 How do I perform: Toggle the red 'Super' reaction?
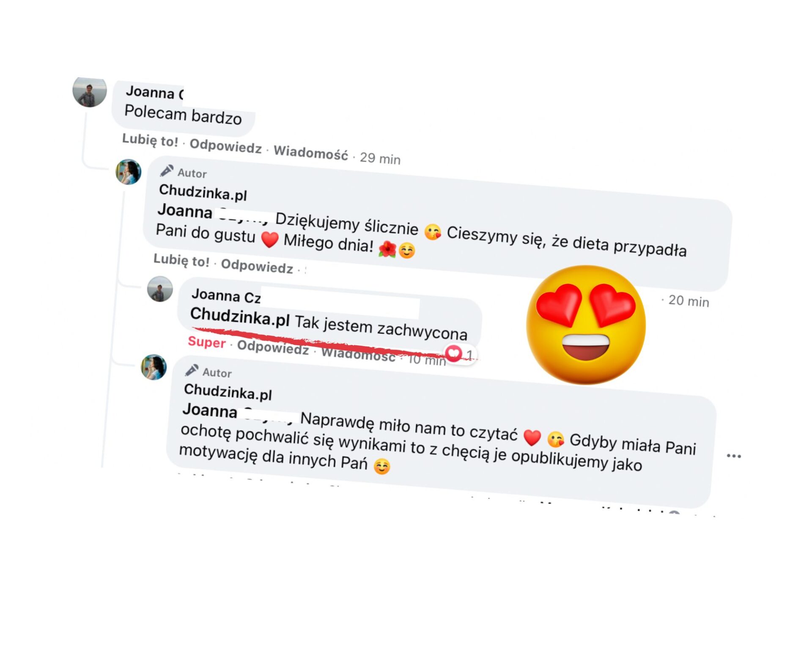[x=207, y=342]
